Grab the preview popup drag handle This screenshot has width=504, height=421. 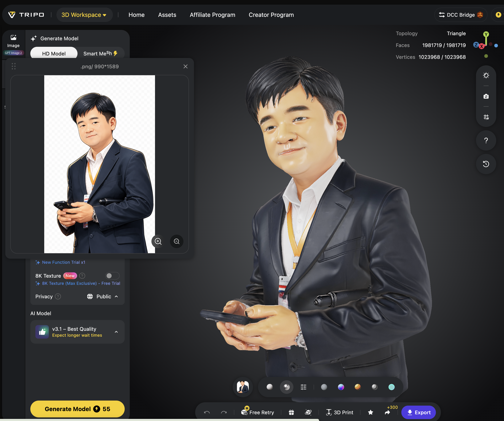tap(14, 66)
